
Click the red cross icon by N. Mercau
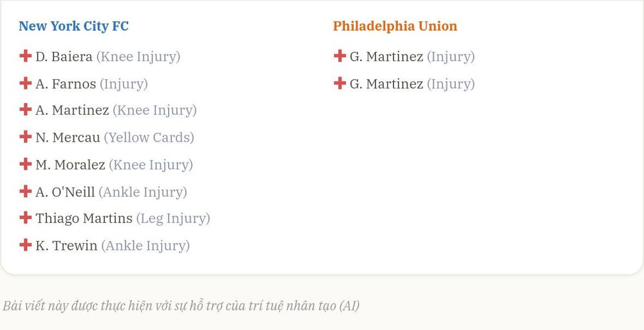tap(26, 137)
